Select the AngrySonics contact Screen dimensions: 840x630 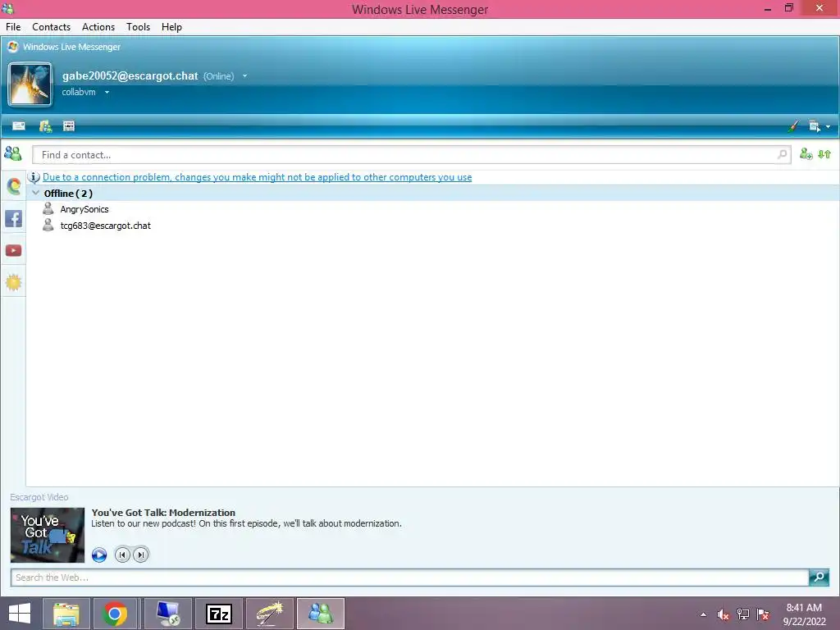(x=84, y=209)
